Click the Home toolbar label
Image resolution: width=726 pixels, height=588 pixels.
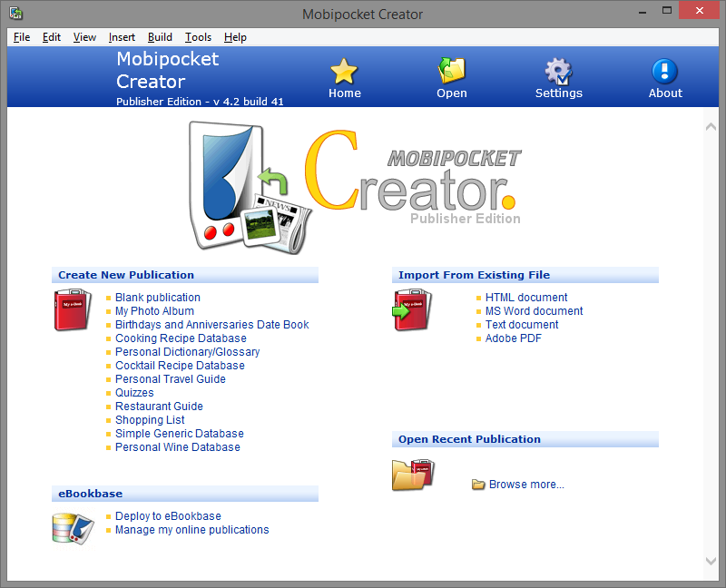coord(345,93)
